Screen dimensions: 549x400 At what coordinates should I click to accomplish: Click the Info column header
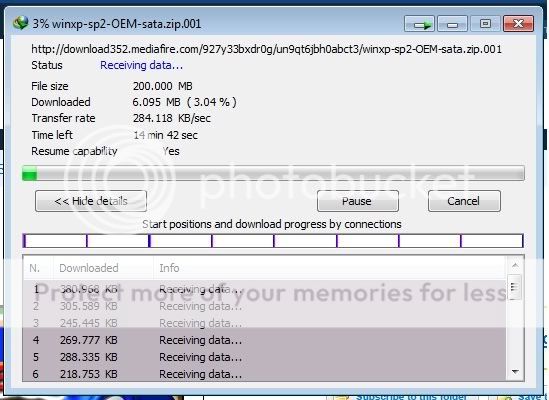(329, 268)
